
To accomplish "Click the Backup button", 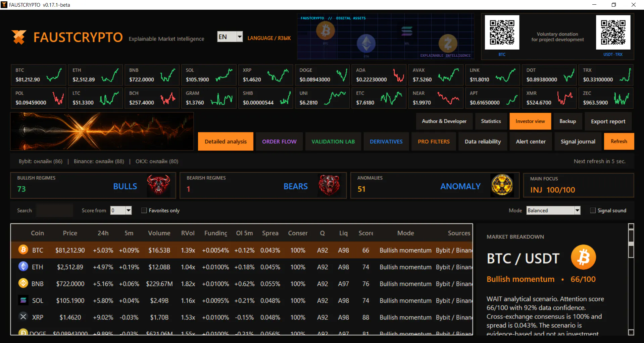I will click(567, 121).
